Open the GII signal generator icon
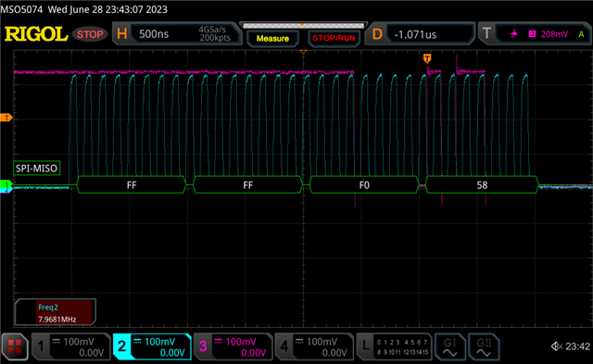Image resolution: width=593 pixels, height=364 pixels. point(484,347)
